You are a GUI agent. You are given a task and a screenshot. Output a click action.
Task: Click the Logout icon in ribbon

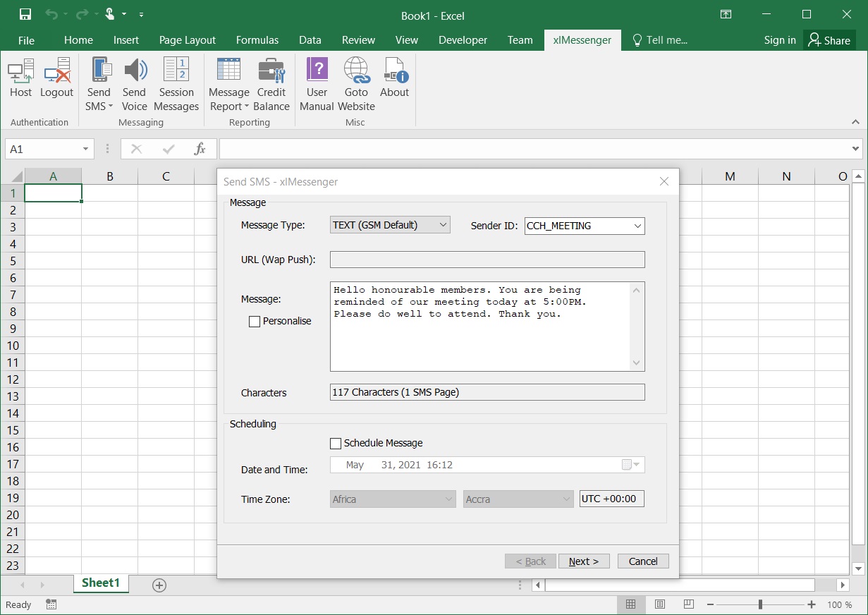pos(56,78)
